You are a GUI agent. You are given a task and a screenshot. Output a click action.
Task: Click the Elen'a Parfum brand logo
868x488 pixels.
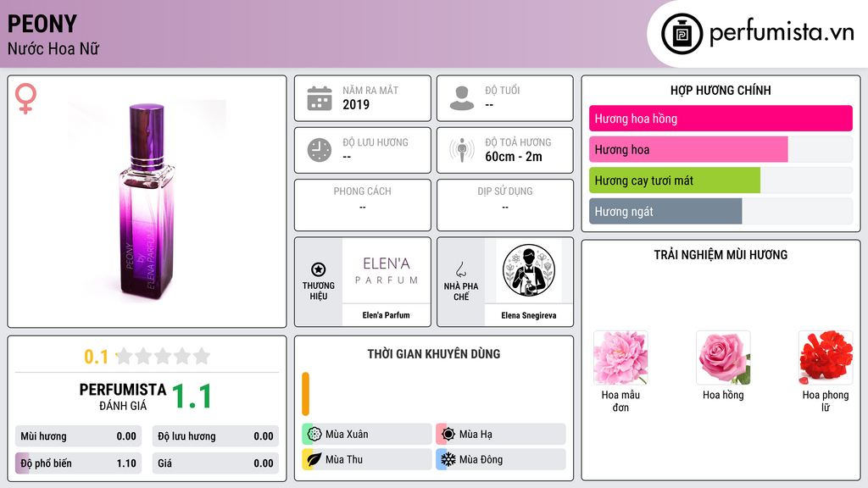point(387,270)
